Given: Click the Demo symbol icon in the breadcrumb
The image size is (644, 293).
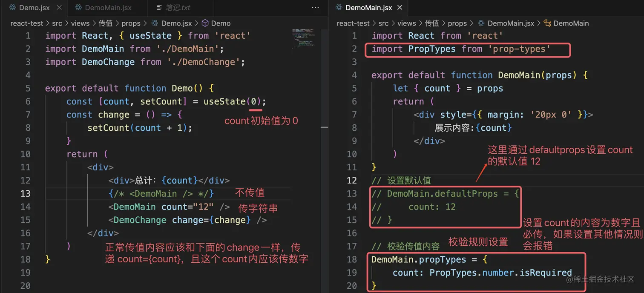Looking at the screenshot, I should pyautogui.click(x=205, y=23).
